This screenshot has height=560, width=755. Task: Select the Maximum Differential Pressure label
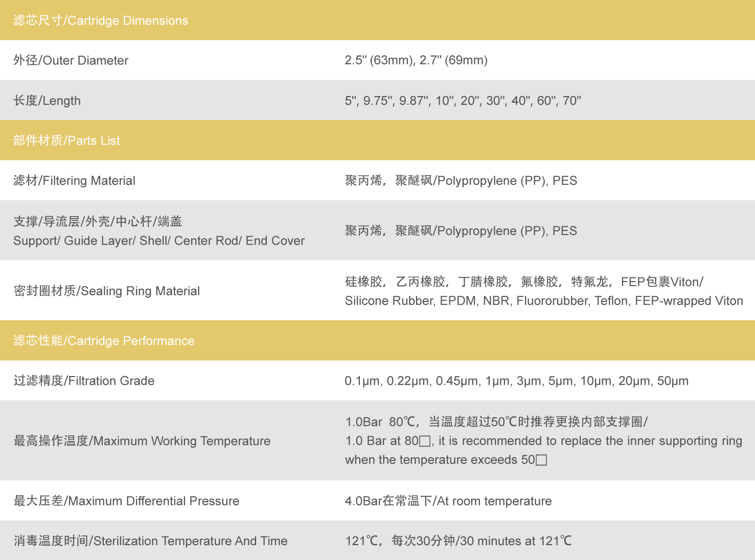coord(126,501)
